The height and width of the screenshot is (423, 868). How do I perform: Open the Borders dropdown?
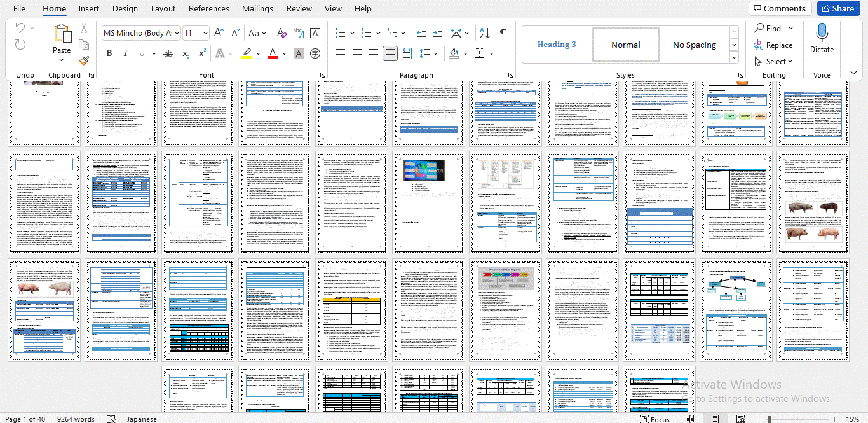tap(492, 53)
